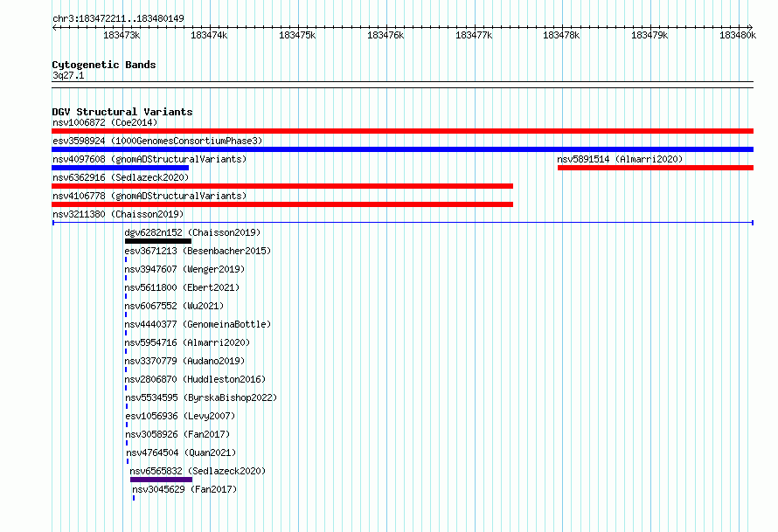Click the chr3:183472211..183480149 coordinates label
This screenshot has width=778, height=532.
pos(118,18)
